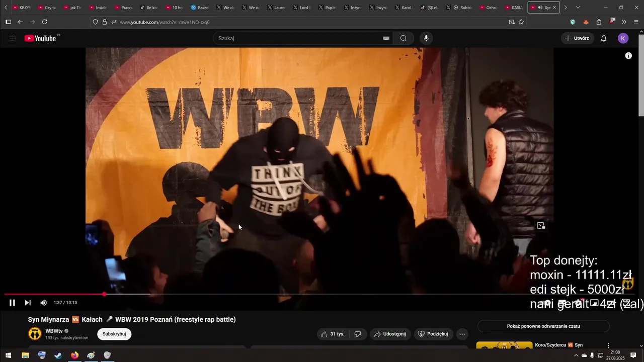The height and width of the screenshot is (362, 644).
Task: Open the YouTube notifications bell
Action: 604,38
